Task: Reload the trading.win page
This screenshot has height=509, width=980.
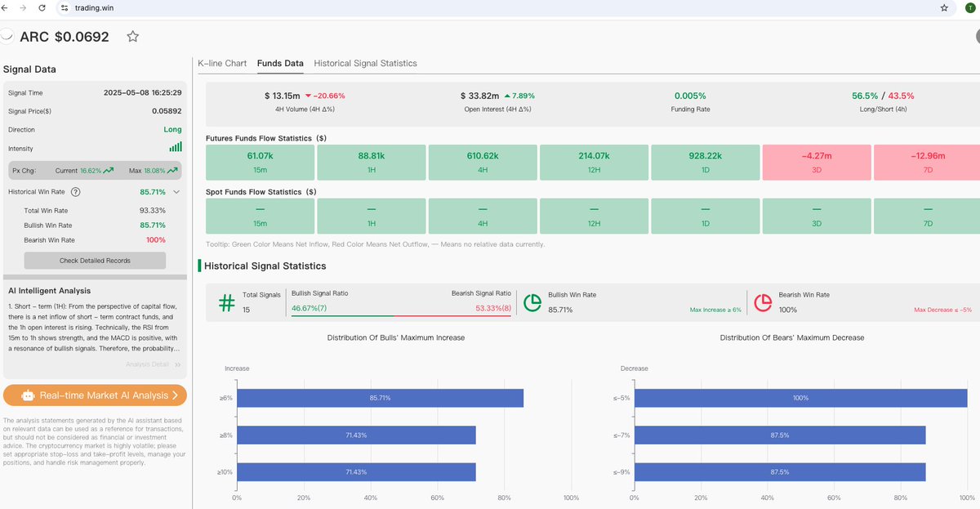Action: pyautogui.click(x=42, y=7)
